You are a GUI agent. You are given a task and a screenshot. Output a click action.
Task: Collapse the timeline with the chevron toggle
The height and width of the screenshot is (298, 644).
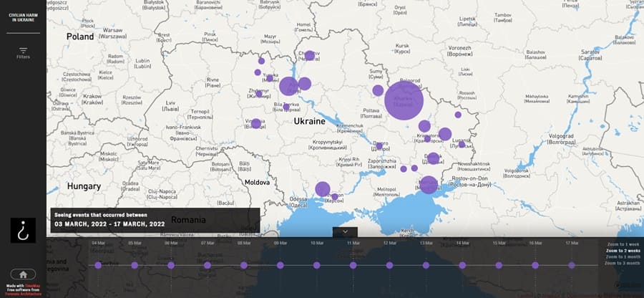click(x=345, y=231)
